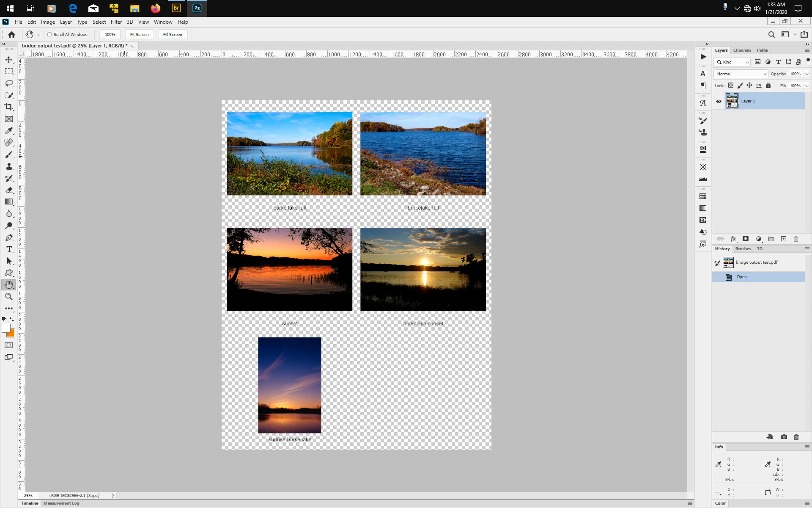Select the Eyedropper tool
Screen dimensions: 812x508
(x=9, y=131)
